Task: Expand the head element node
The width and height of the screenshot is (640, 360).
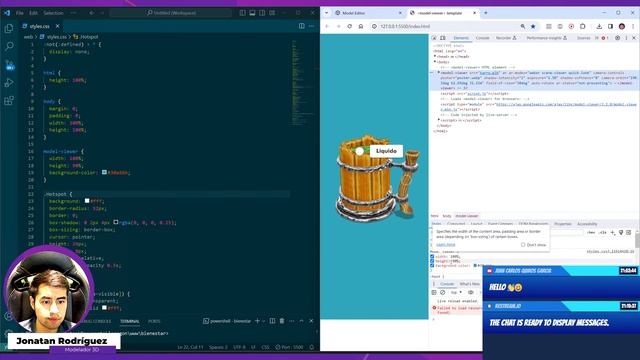Action: (x=435, y=57)
